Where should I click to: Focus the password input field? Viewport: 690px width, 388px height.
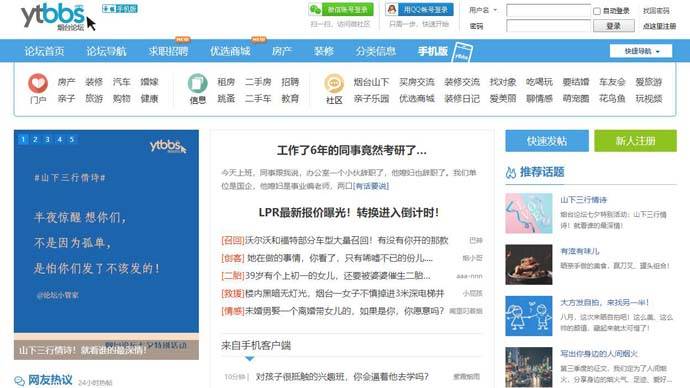[x=548, y=26]
